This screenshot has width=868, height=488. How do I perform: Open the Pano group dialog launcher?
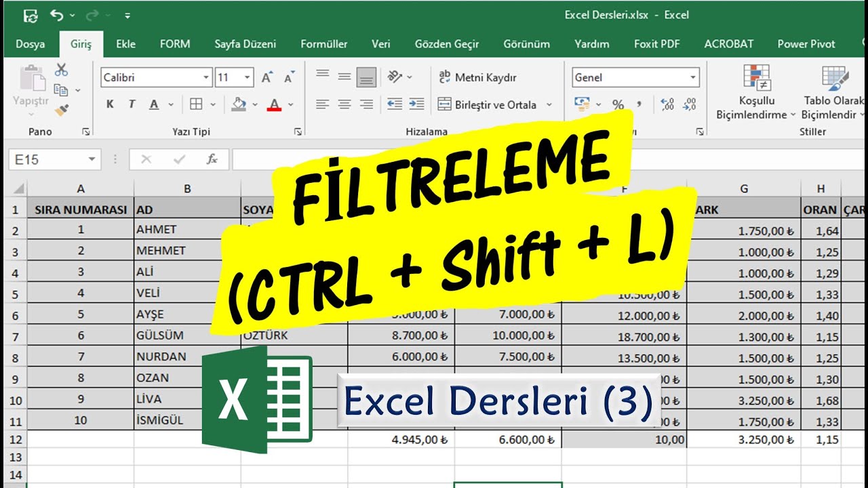coord(86,131)
